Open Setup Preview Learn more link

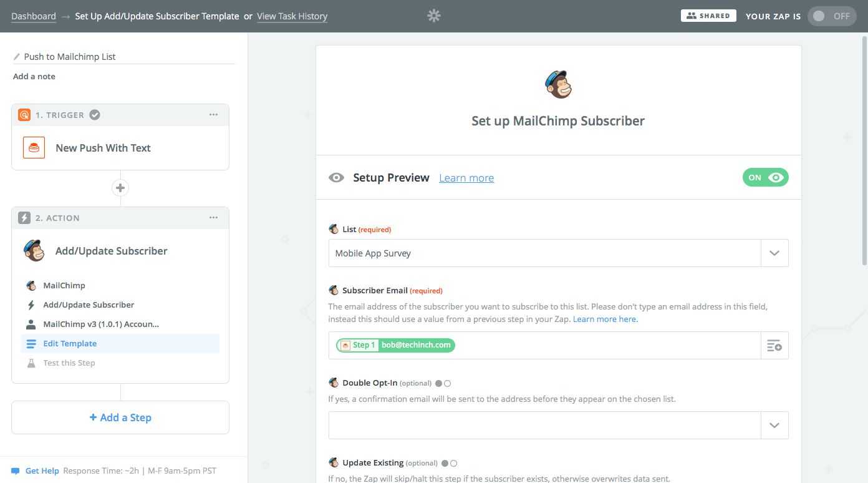pyautogui.click(x=466, y=178)
